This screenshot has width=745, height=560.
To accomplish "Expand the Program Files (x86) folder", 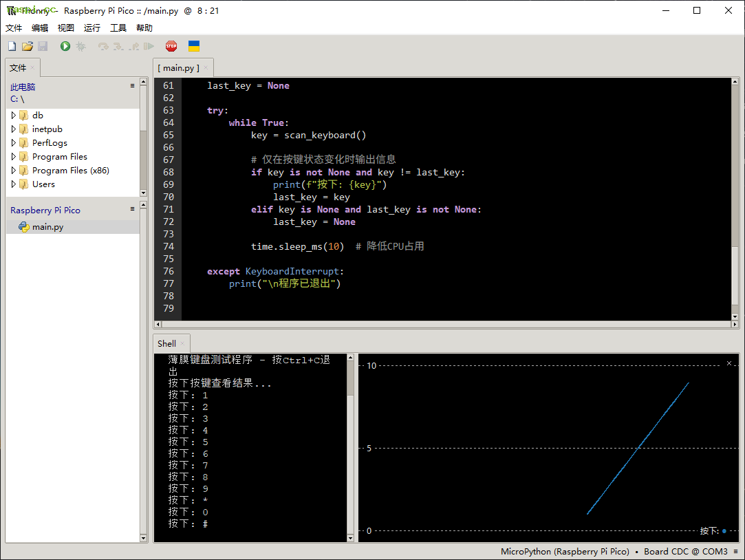I will click(x=14, y=171).
